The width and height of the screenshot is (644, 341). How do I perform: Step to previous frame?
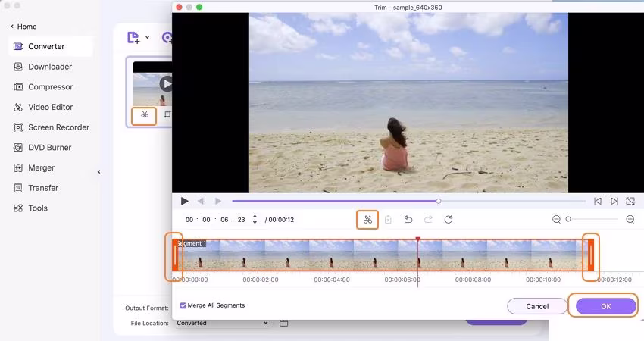click(201, 201)
